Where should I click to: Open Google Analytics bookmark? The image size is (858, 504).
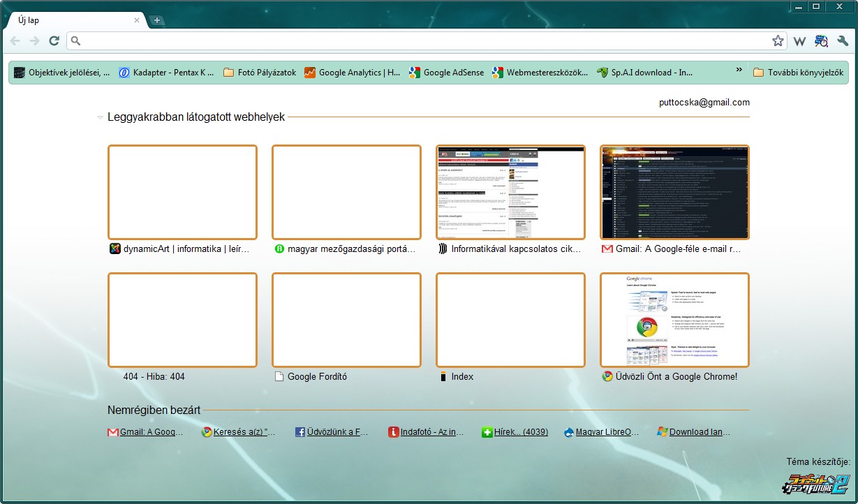pyautogui.click(x=353, y=73)
